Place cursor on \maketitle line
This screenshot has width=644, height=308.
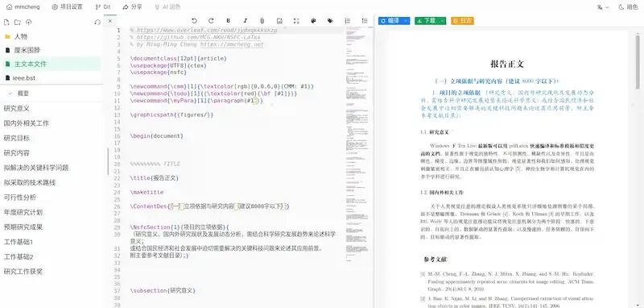click(x=147, y=192)
